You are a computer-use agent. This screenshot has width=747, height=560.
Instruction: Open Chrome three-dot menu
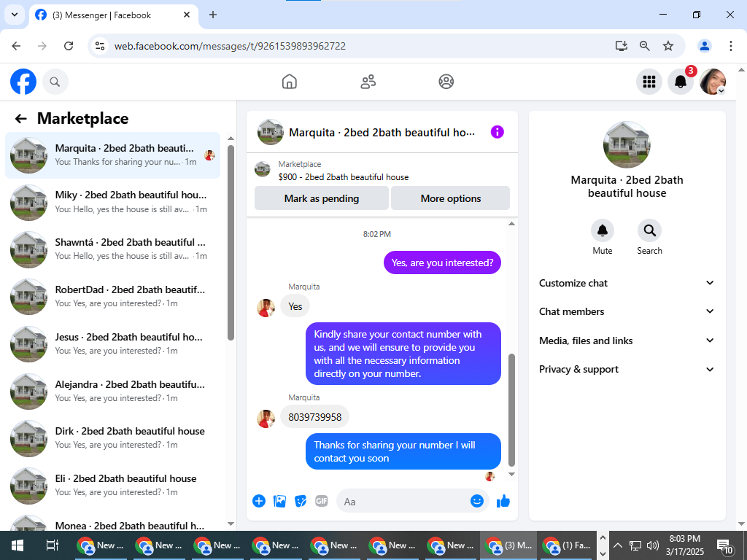[730, 46]
